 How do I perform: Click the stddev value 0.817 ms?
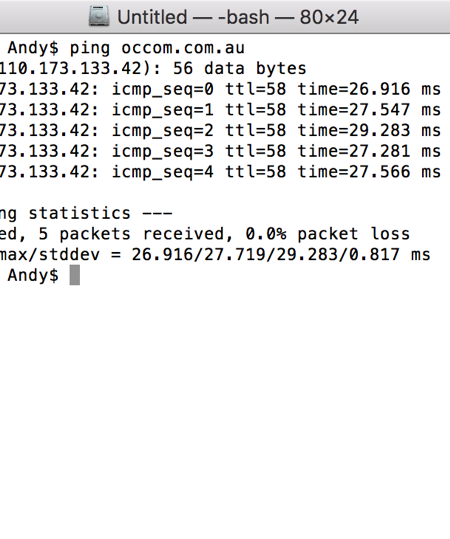point(390,255)
